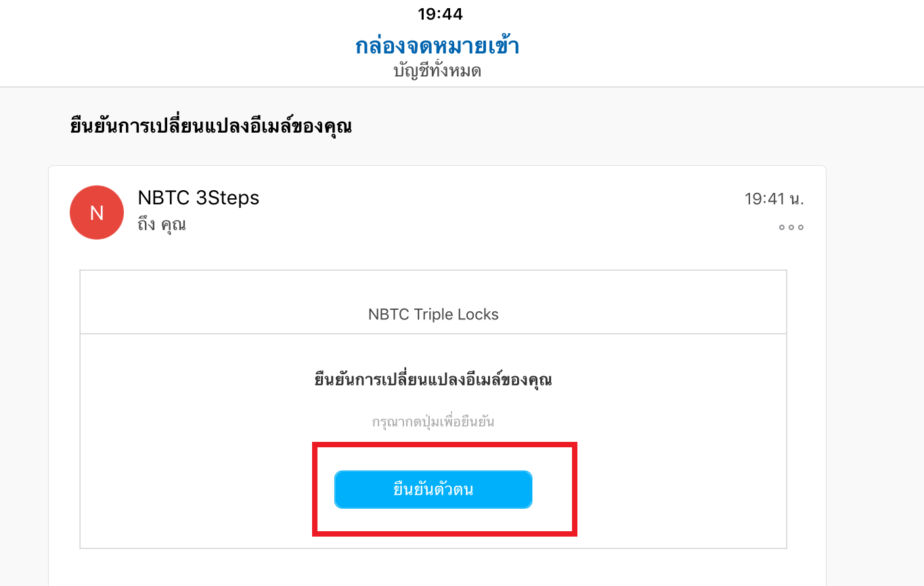Tap the กล่องจดหมายเข้า inbox title
The width and height of the screenshot is (924, 586).
pos(437,46)
